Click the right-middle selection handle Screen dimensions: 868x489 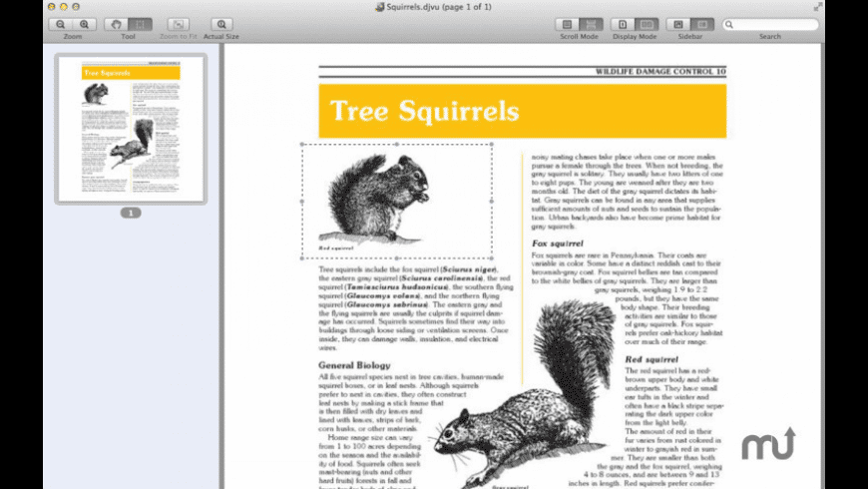coord(492,201)
